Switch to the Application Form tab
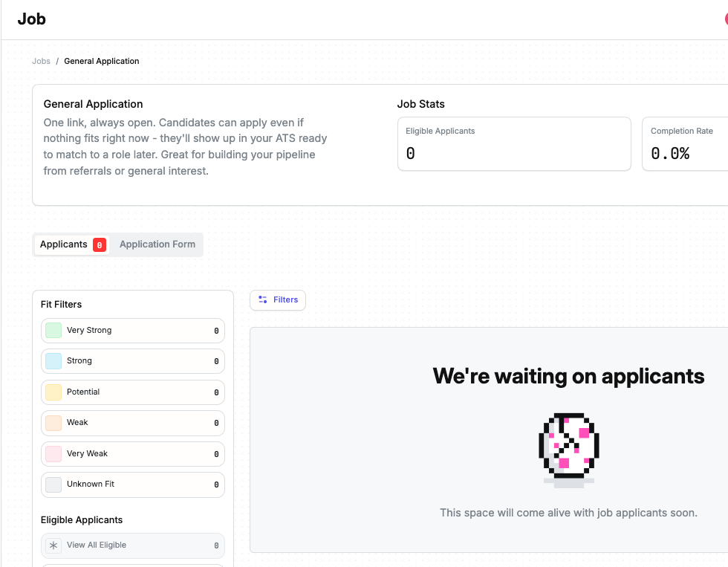Viewport: 728px width, 567px height. tap(157, 244)
